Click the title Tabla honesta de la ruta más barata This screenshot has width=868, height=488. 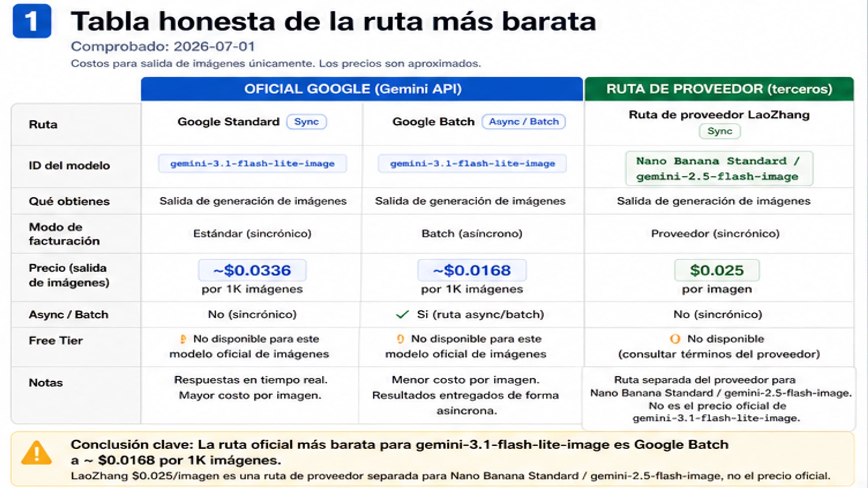333,22
